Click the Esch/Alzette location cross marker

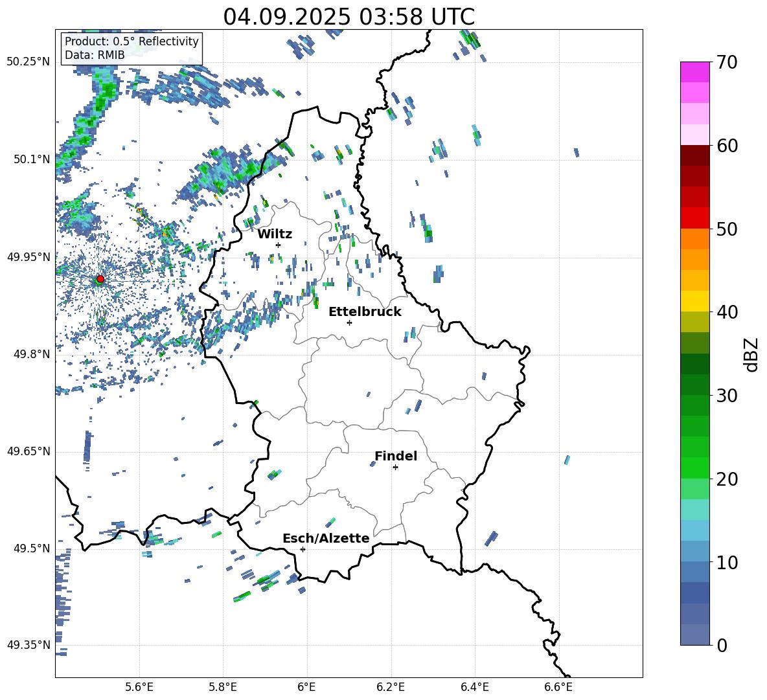pos(303,549)
